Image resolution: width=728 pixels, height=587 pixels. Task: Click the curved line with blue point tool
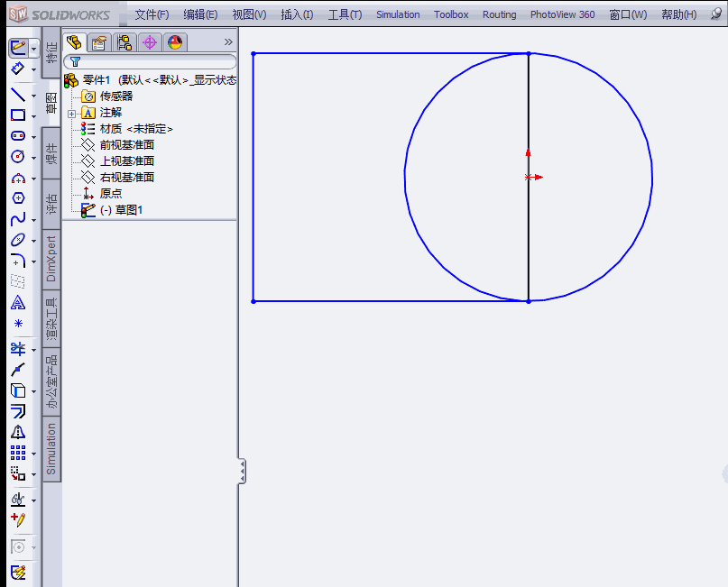pyautogui.click(x=18, y=370)
